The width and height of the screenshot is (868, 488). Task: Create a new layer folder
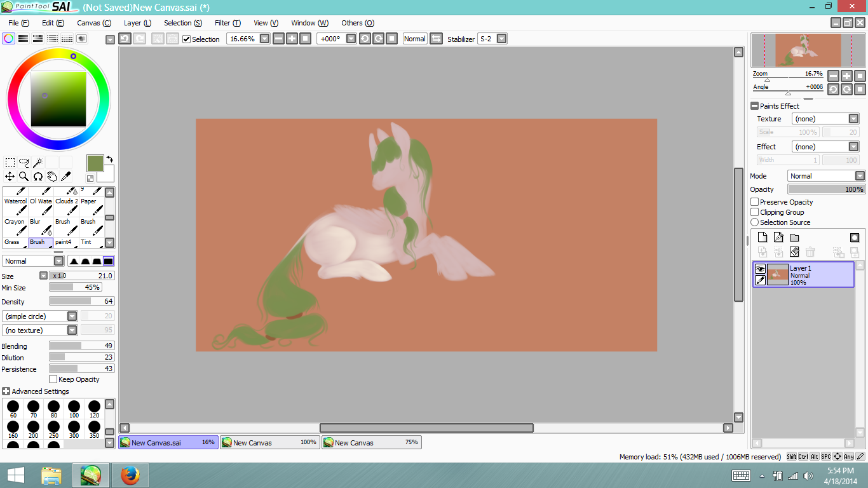(794, 238)
